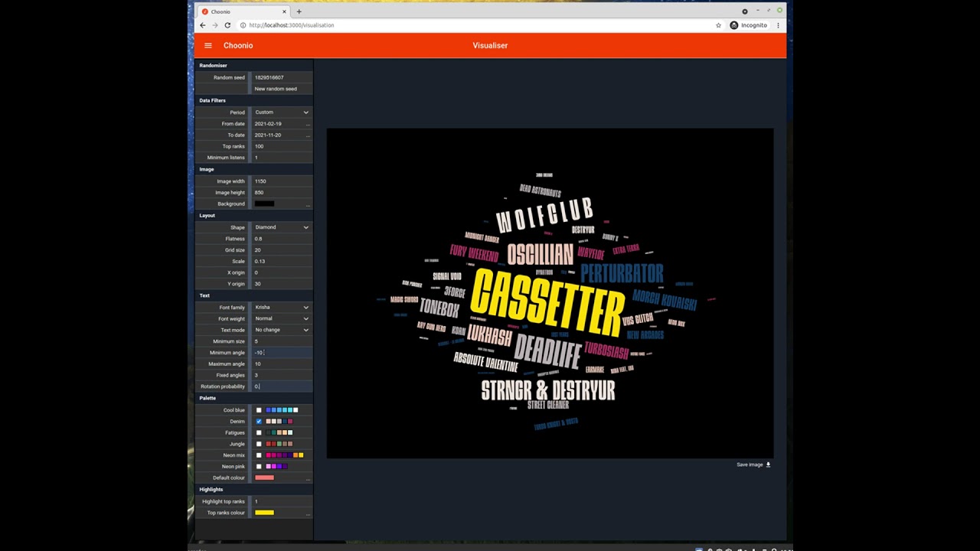Image resolution: width=980 pixels, height=551 pixels.
Task: Open the Font weight dropdown
Action: tap(282, 318)
